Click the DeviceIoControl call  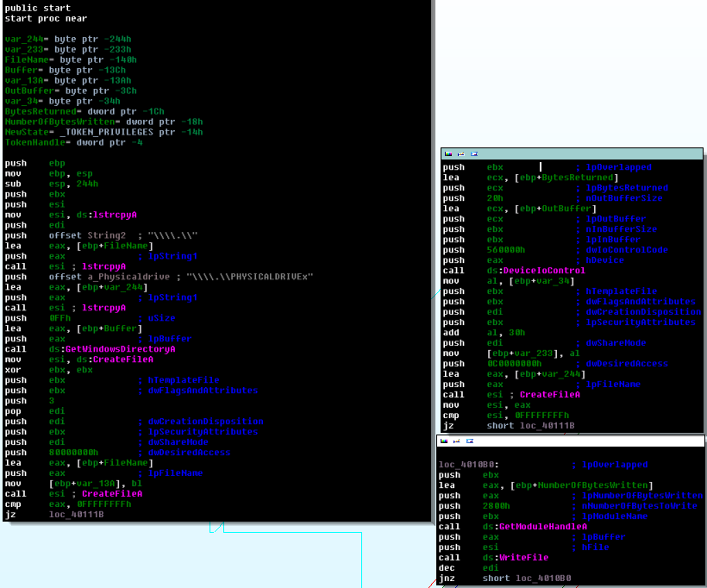(514, 272)
